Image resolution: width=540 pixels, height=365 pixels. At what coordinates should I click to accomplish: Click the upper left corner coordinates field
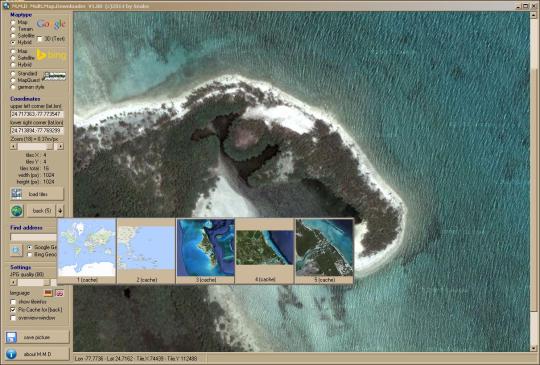coord(37,114)
